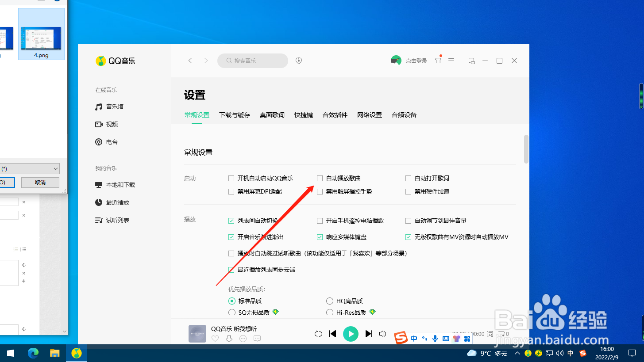Enable 开启手机遥控电脑播歌 checkbox

pyautogui.click(x=320, y=221)
